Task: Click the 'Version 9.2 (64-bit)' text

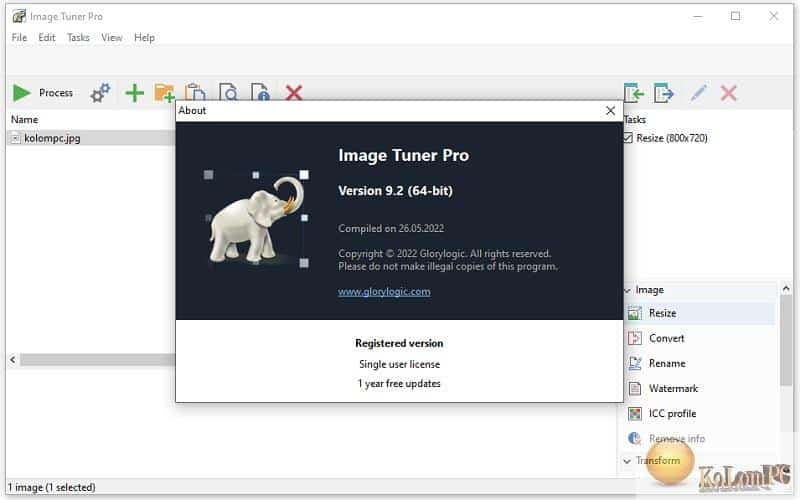Action: [x=395, y=191]
